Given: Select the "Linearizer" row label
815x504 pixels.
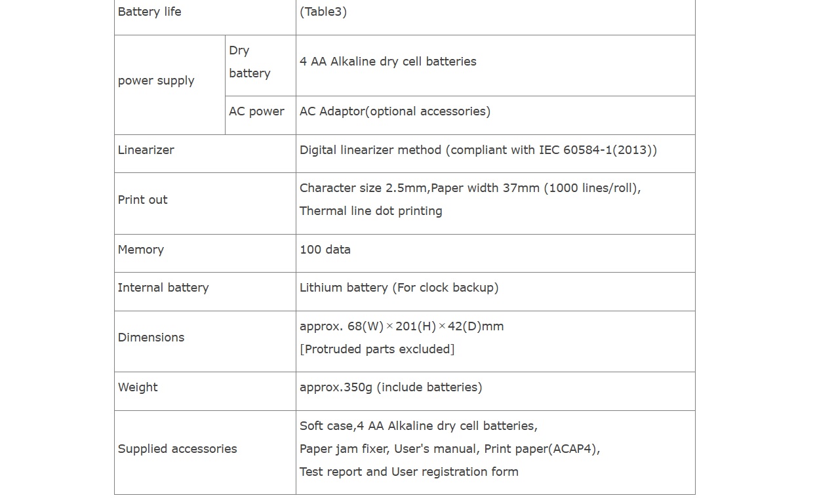Looking at the screenshot, I should point(146,150).
